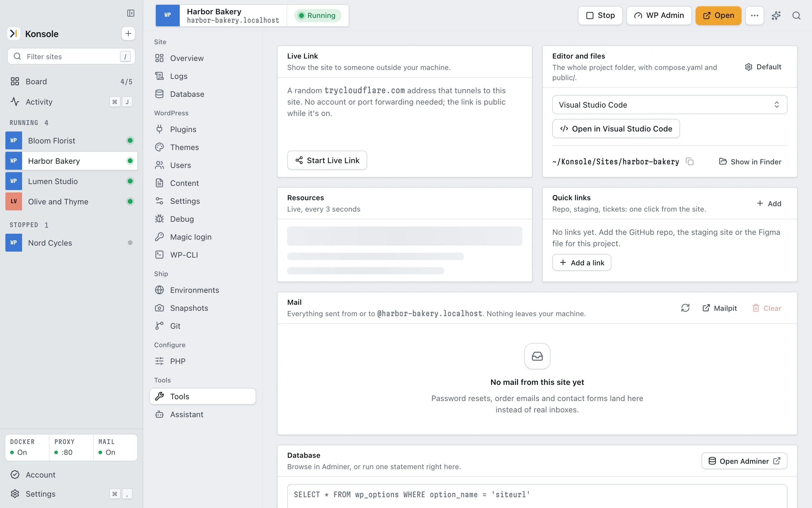Open the Database nav item
This screenshot has width=812, height=508.
(x=202, y=94)
